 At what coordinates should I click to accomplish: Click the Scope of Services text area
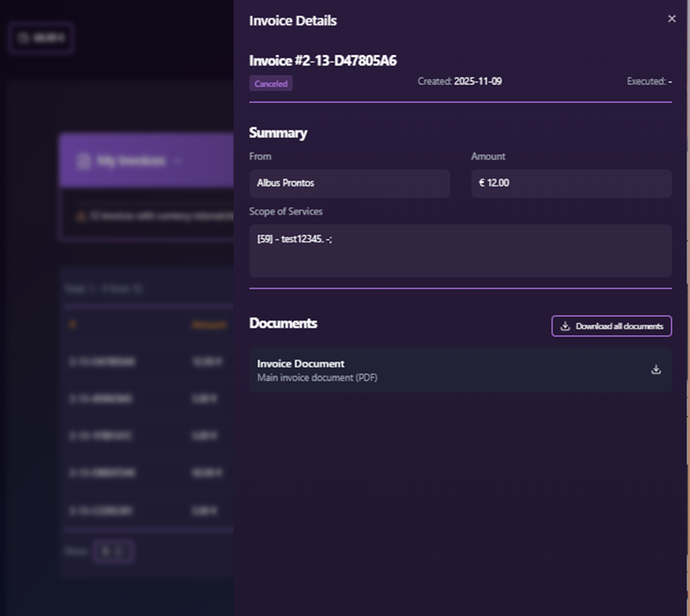(x=460, y=250)
